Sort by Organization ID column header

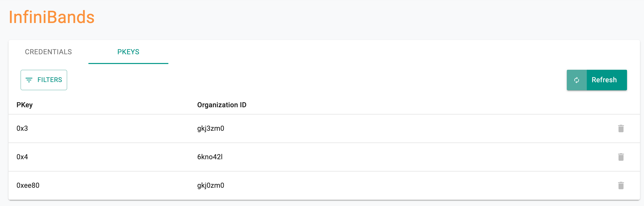tap(222, 105)
